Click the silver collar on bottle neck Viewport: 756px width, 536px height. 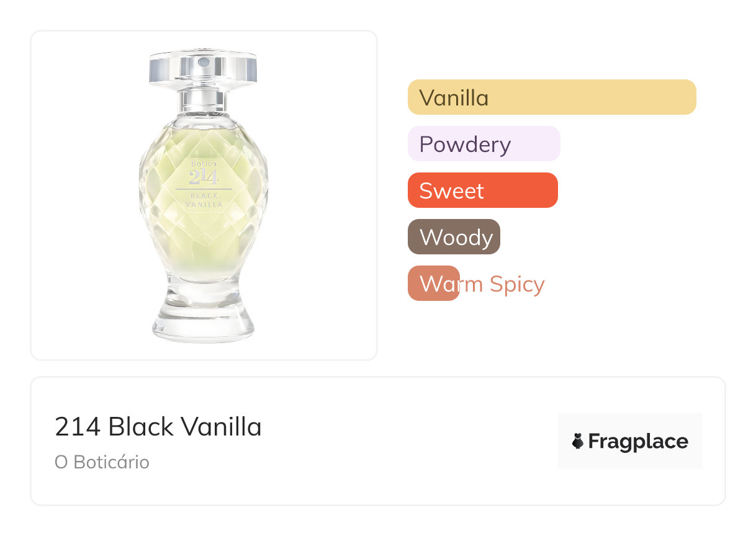[204, 100]
